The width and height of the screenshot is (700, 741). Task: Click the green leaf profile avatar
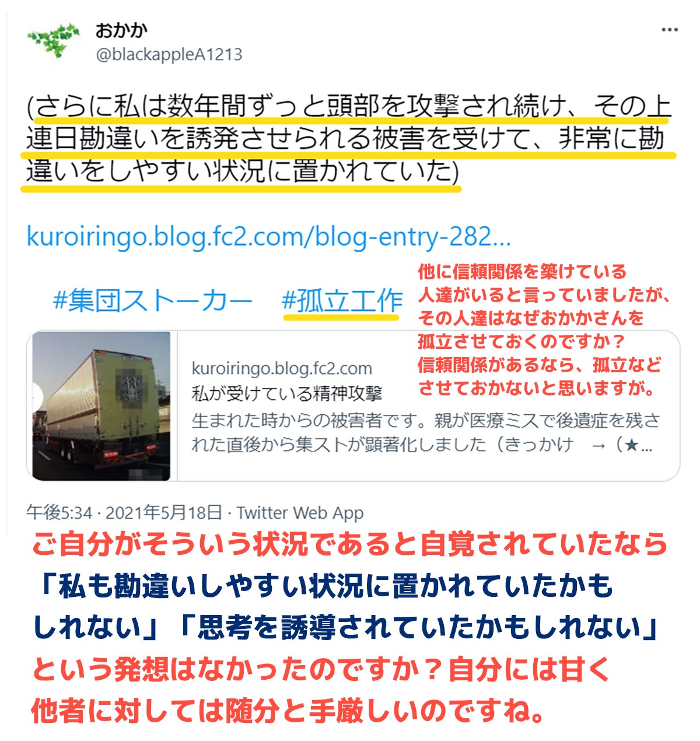[54, 40]
